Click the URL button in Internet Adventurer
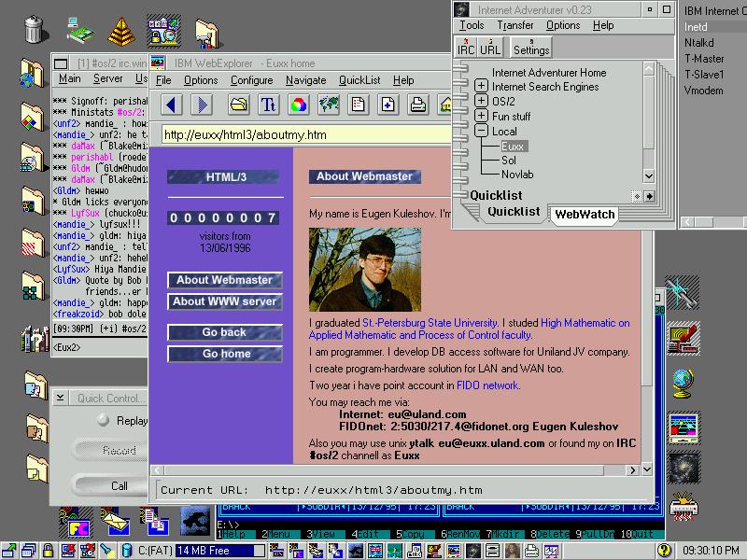Viewport: 747px width, 560px height. point(489,48)
